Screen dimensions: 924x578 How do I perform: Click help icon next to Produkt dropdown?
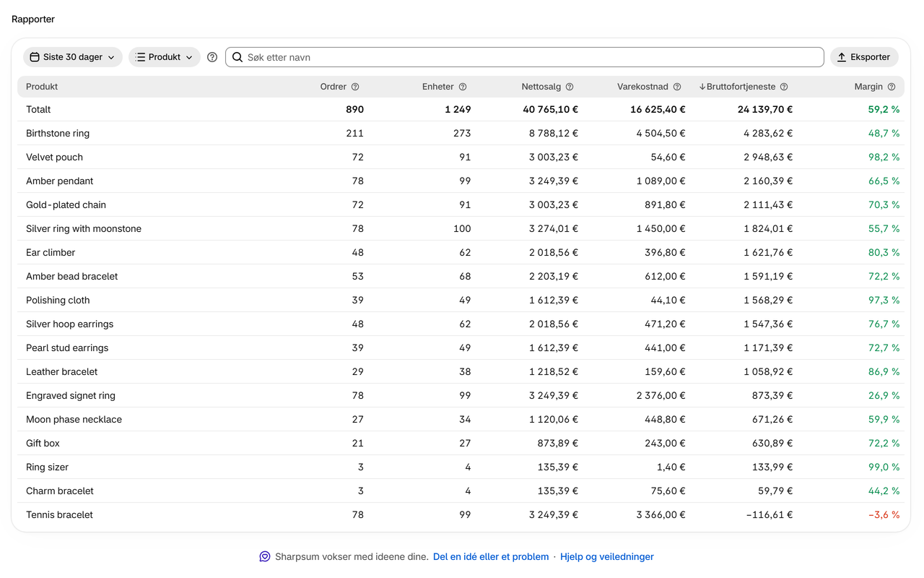212,57
